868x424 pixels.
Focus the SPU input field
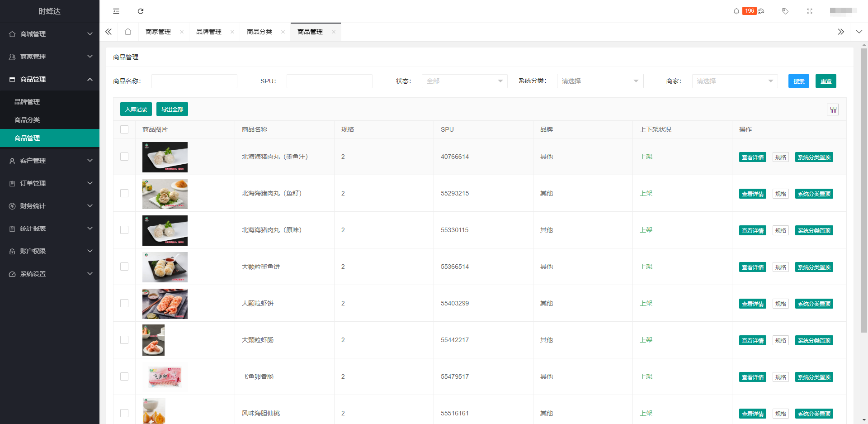coord(330,81)
